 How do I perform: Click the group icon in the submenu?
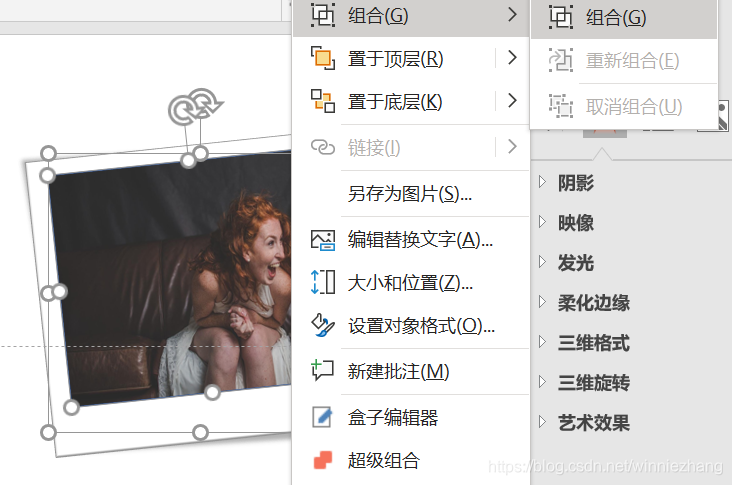(560, 17)
